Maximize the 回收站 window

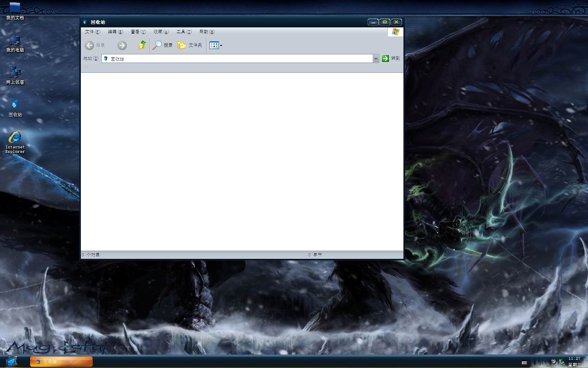coord(385,22)
